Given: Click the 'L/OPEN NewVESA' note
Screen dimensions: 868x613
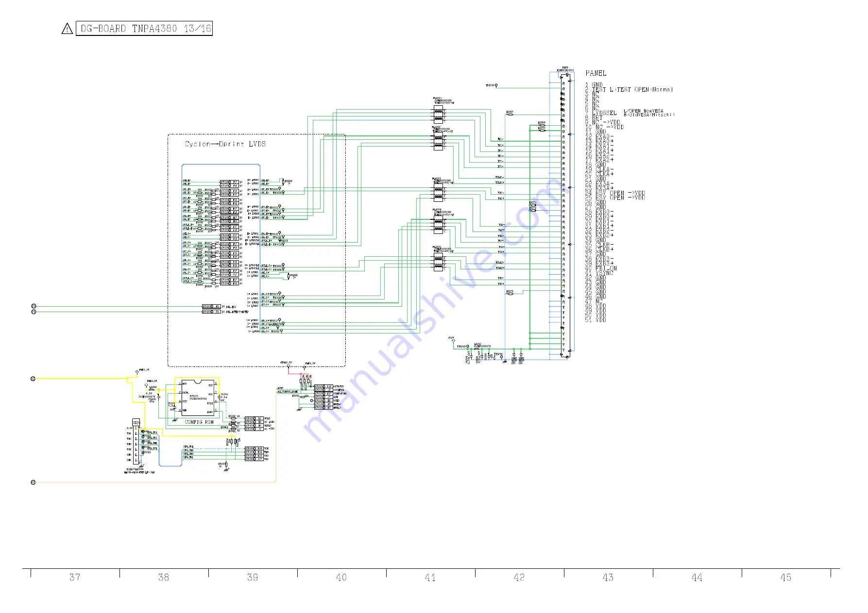Looking at the screenshot, I should [x=644, y=111].
